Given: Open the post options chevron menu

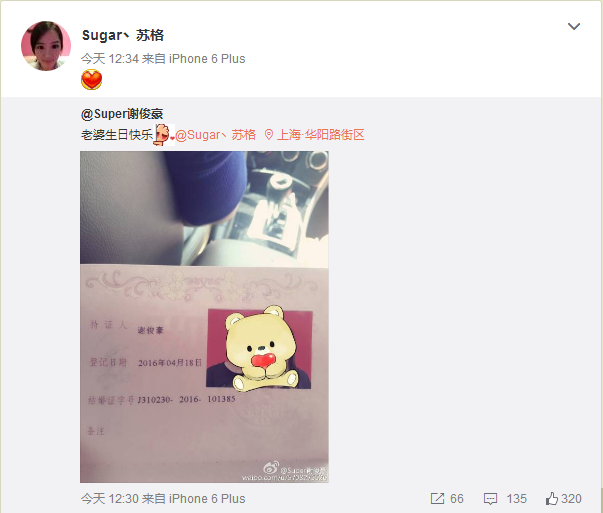Looking at the screenshot, I should pyautogui.click(x=574, y=27).
